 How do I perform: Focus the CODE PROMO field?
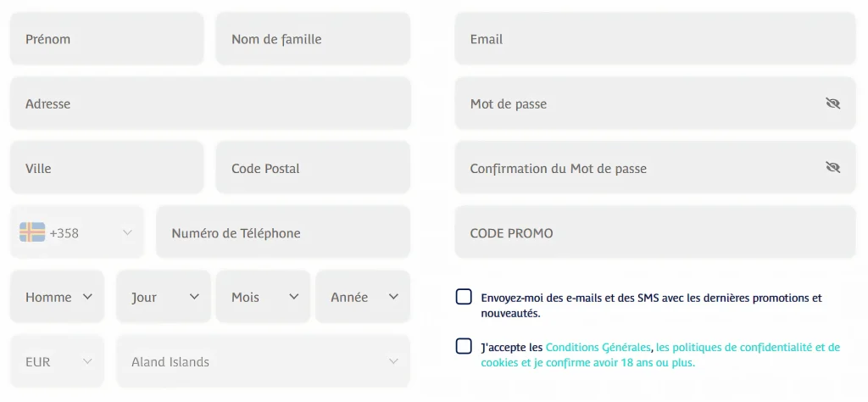click(655, 232)
